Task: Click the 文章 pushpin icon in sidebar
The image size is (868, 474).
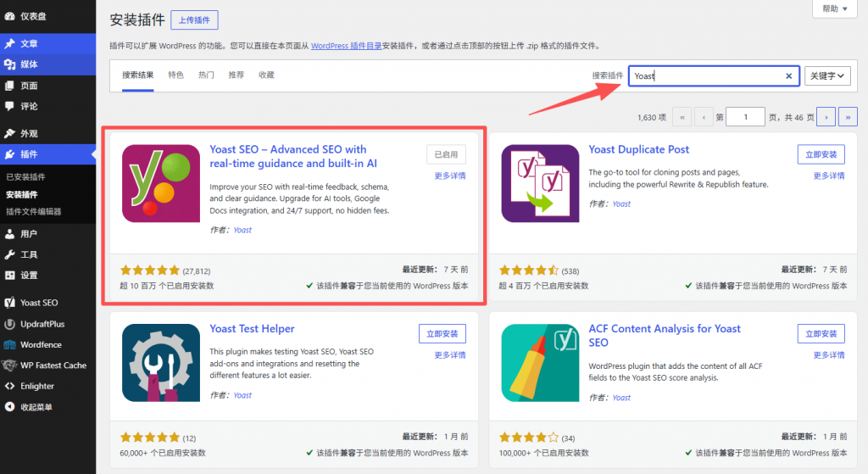Action: (9, 43)
